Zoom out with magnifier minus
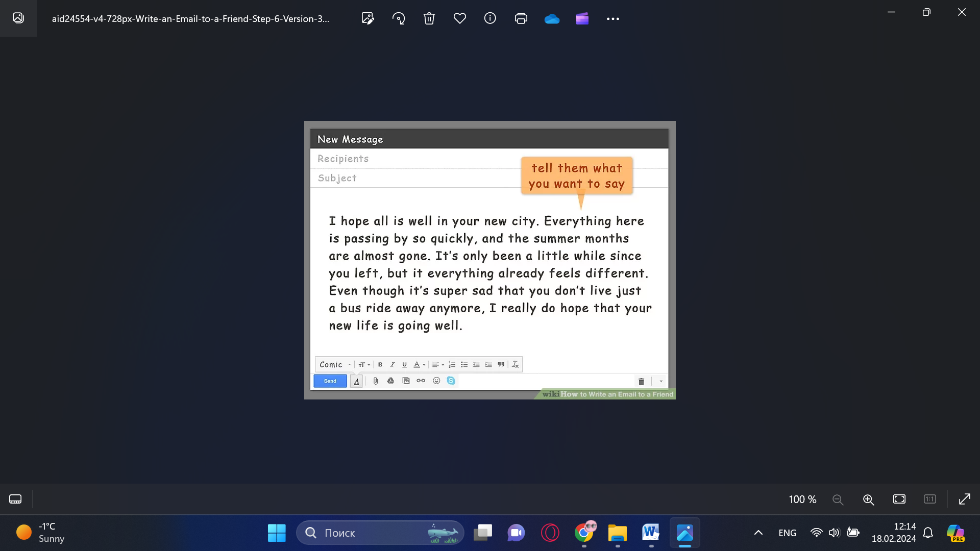Screen dimensions: 980x551 pyautogui.click(x=838, y=499)
